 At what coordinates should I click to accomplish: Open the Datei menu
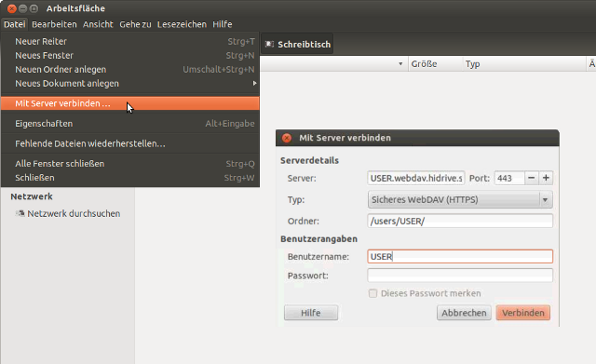(15, 24)
